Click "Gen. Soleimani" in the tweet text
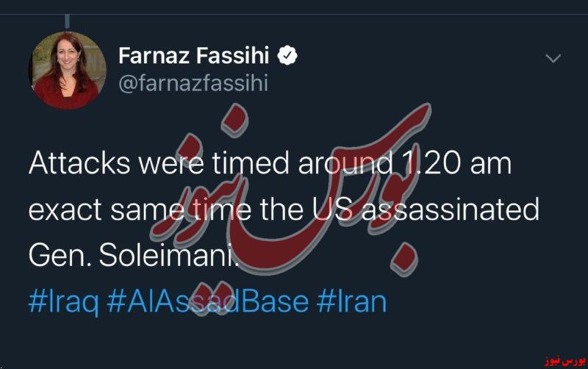The width and height of the screenshot is (588, 369). (x=134, y=255)
